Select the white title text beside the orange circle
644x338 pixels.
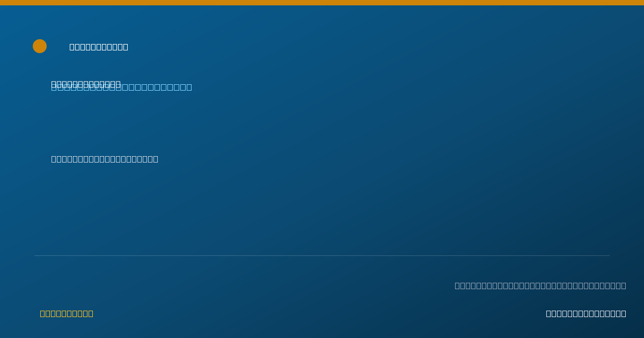[x=99, y=47]
